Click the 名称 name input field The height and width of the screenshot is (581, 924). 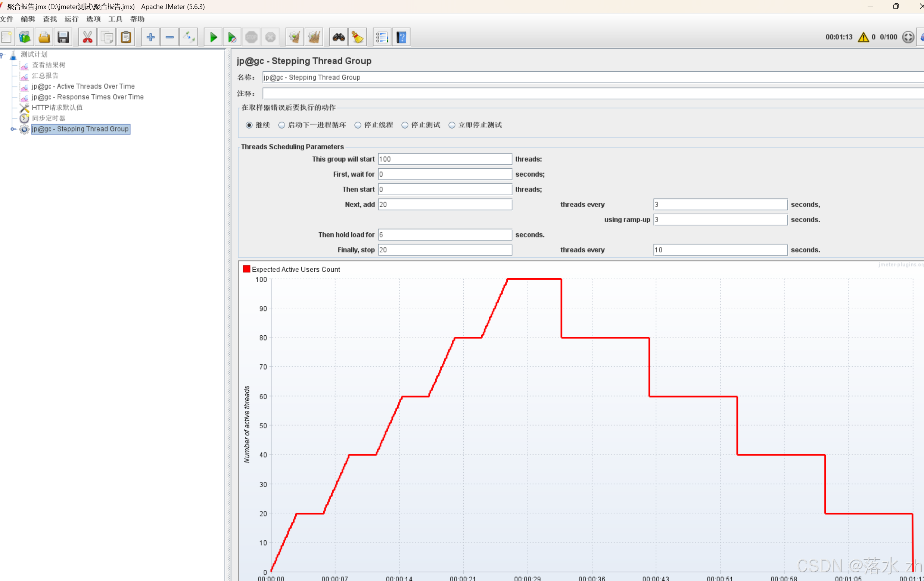click(593, 77)
